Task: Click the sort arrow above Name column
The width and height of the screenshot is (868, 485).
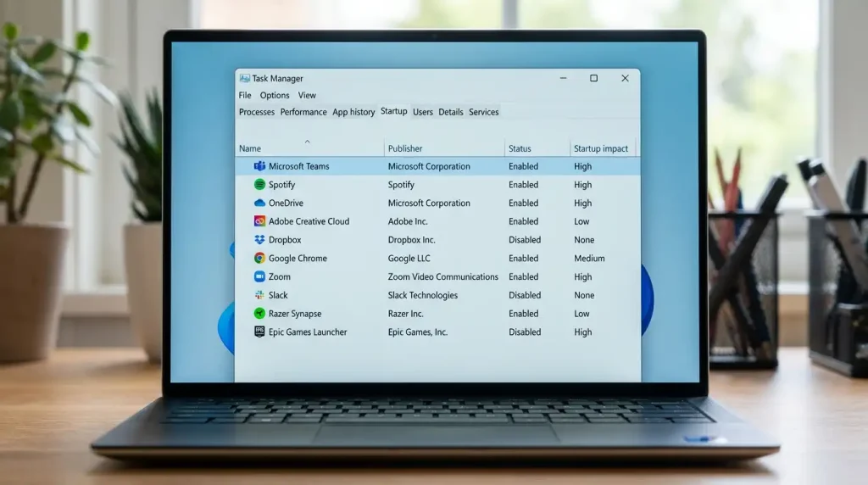Action: [307, 142]
